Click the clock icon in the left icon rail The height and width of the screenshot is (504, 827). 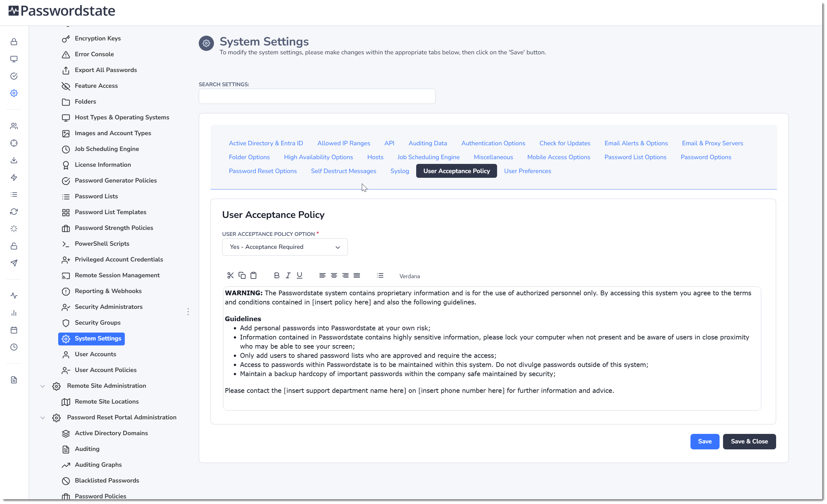pyautogui.click(x=14, y=347)
